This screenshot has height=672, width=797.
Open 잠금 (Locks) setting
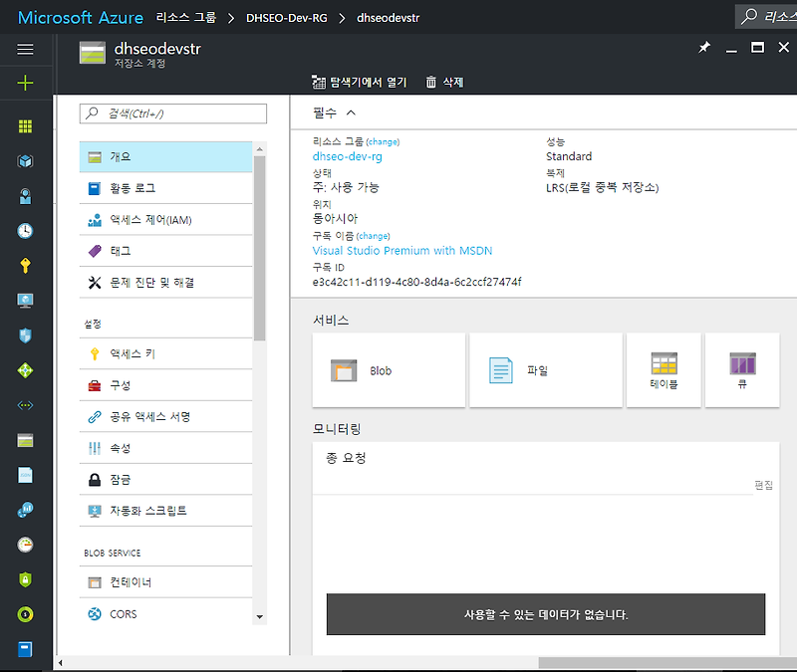point(165,480)
